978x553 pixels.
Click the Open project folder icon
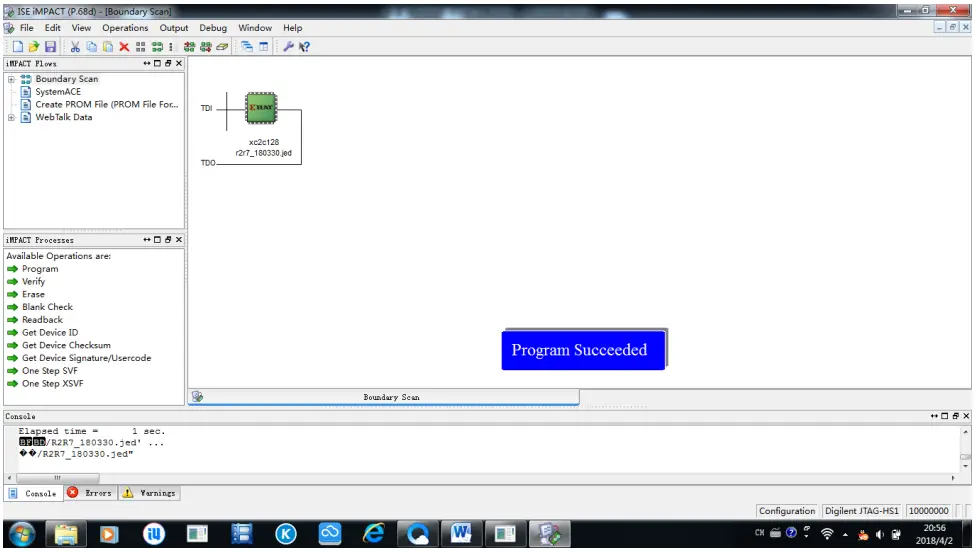coord(34,47)
